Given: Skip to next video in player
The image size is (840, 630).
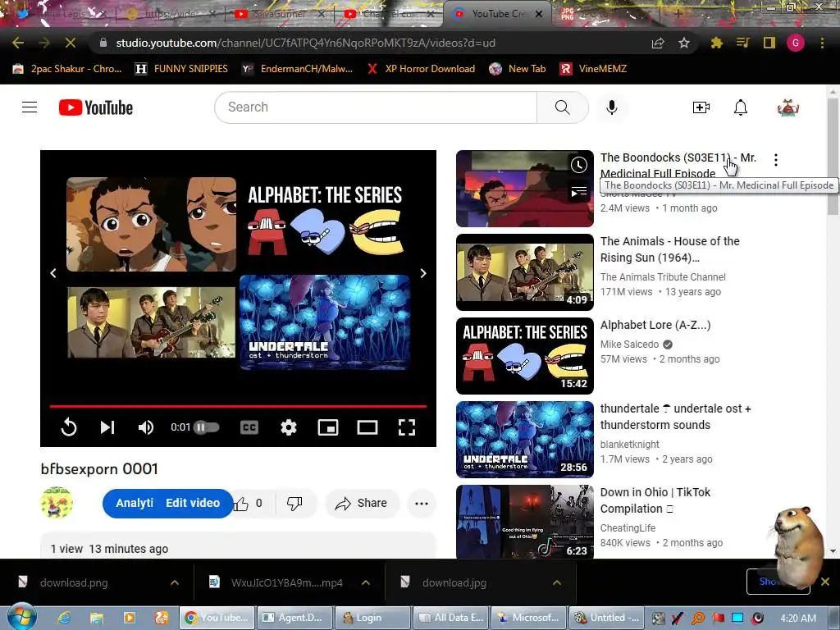Looking at the screenshot, I should coord(107,427).
